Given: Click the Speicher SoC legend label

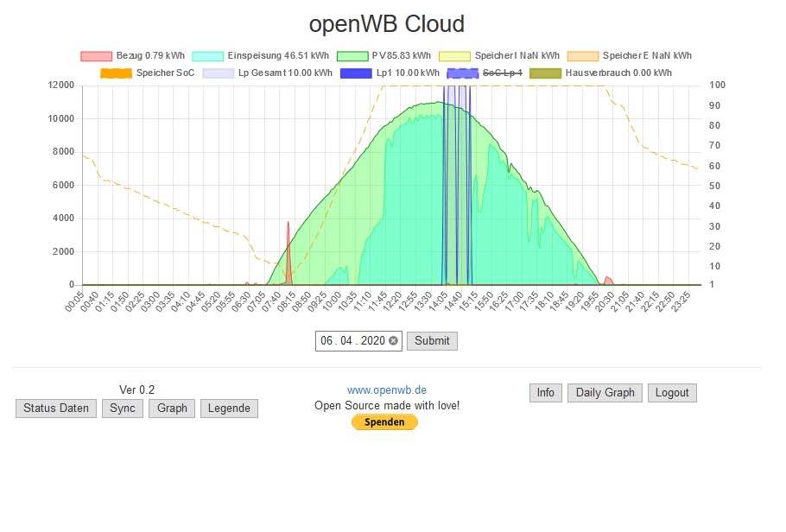Looking at the screenshot, I should (165, 73).
